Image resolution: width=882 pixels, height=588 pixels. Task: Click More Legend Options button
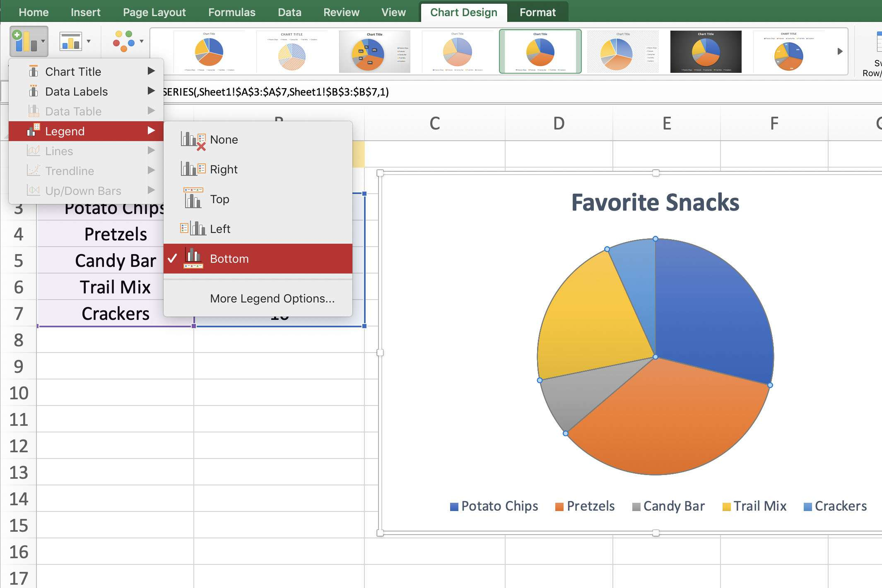(x=272, y=298)
